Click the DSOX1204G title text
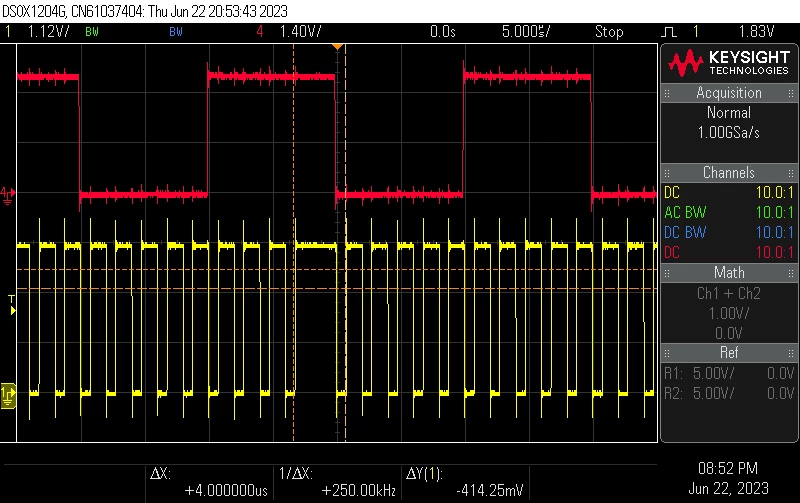 pyautogui.click(x=145, y=11)
